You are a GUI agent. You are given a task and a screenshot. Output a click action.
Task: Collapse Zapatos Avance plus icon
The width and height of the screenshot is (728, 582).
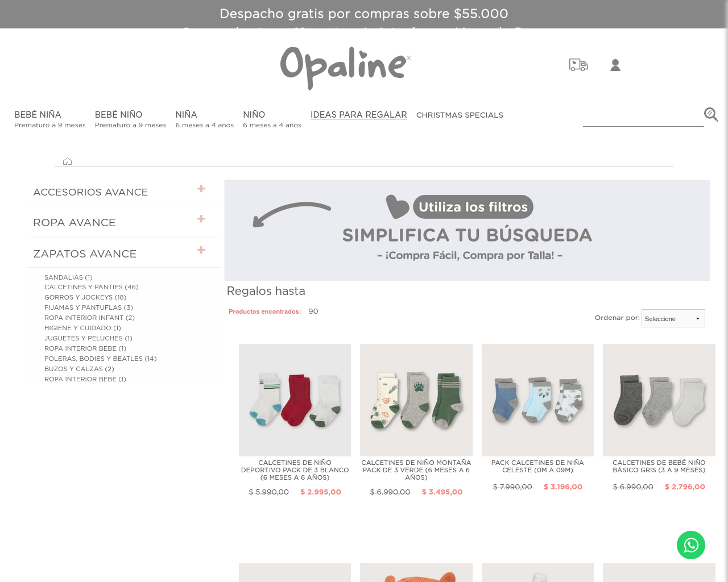(x=201, y=250)
